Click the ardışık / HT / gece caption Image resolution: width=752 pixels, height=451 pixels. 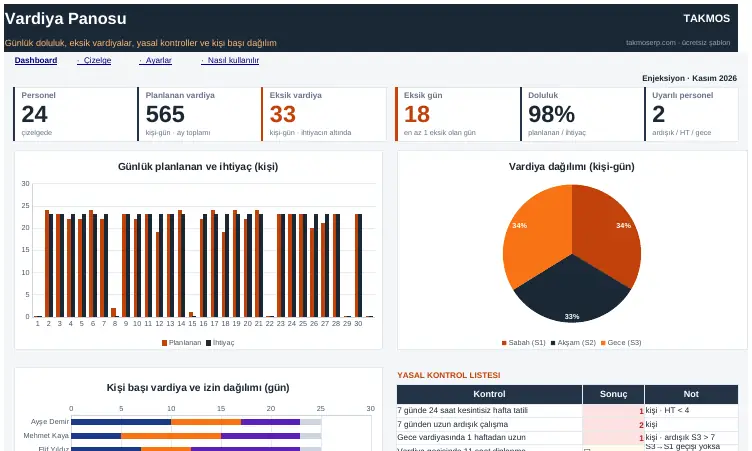tap(682, 132)
